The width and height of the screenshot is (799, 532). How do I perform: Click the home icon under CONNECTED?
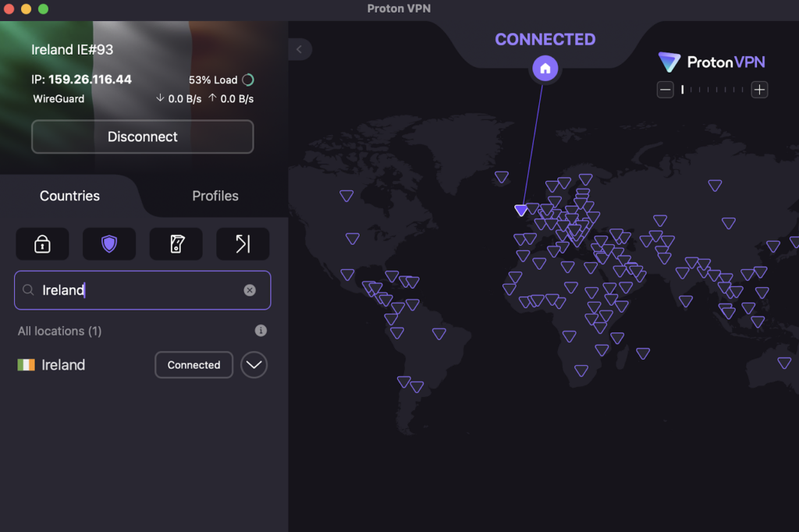pyautogui.click(x=545, y=69)
